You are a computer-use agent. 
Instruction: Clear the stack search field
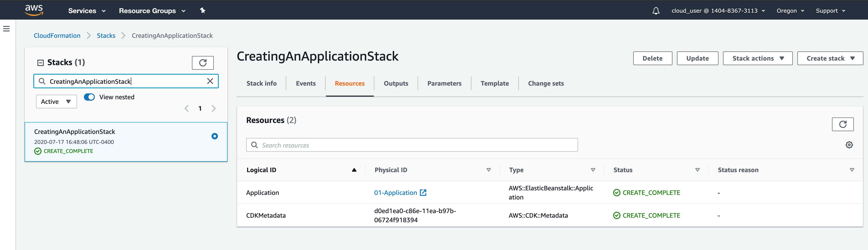[210, 81]
